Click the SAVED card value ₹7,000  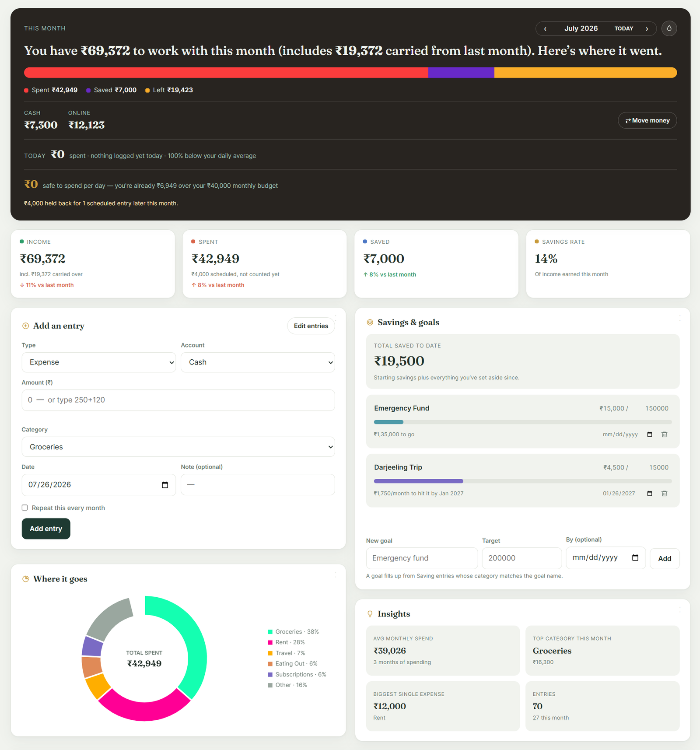384,259
